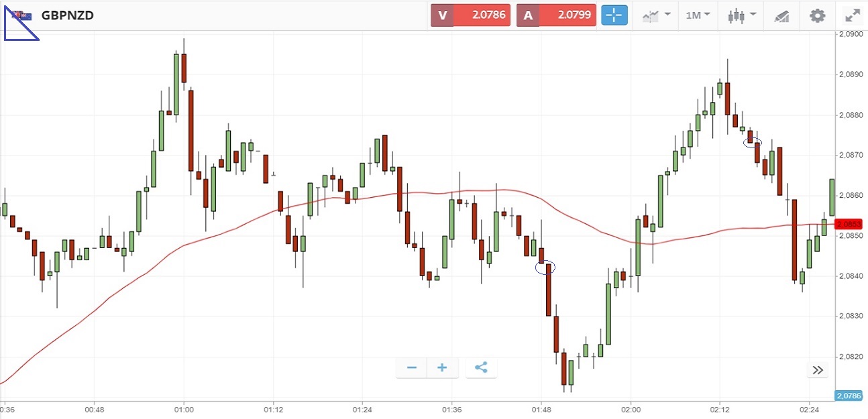Open the compare indicators dropdown
The image size is (868, 419).
click(657, 15)
